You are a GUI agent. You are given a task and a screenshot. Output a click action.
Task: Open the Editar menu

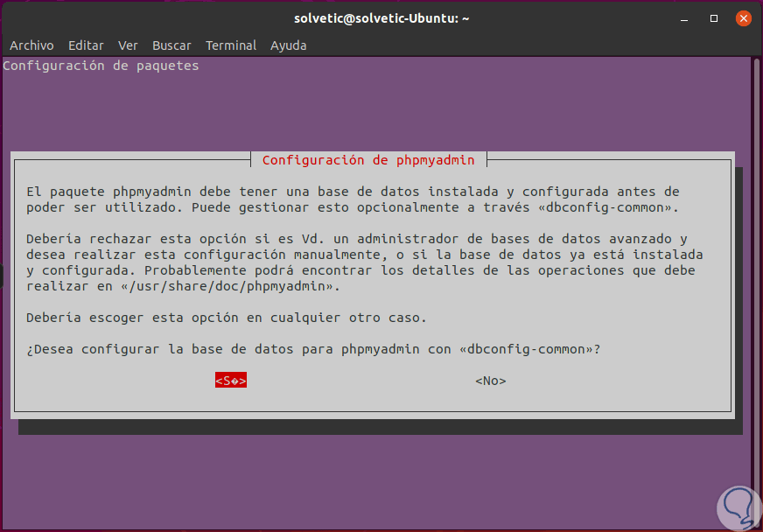click(86, 45)
